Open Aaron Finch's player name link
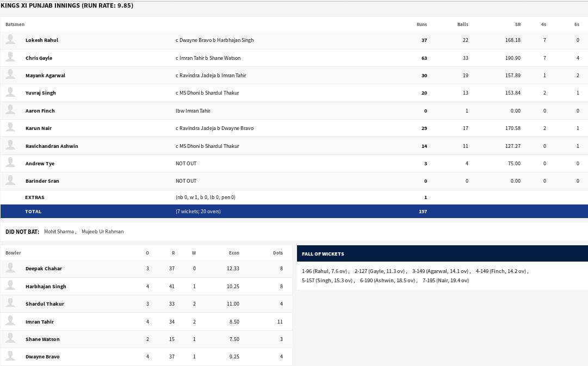This screenshot has height=366, width=588. 40,110
